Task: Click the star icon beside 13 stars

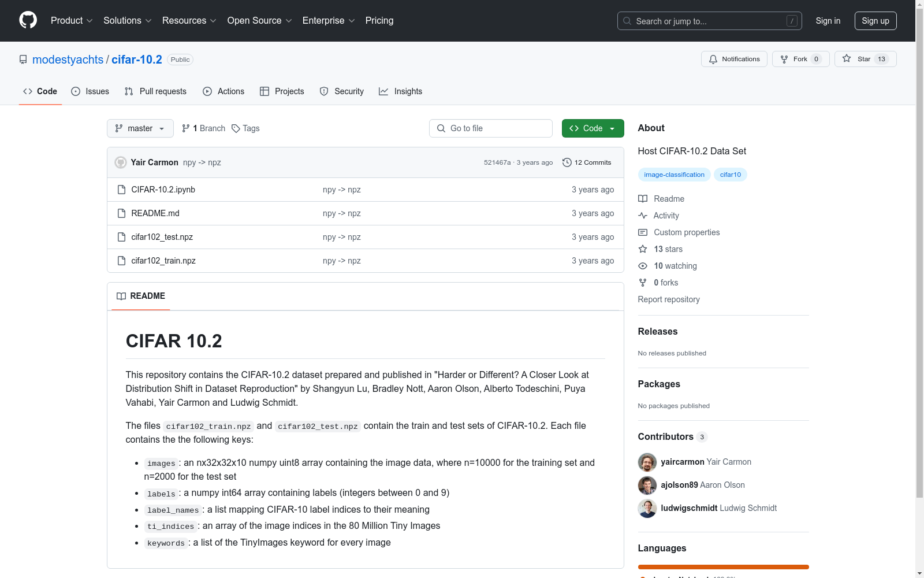Action: (643, 249)
